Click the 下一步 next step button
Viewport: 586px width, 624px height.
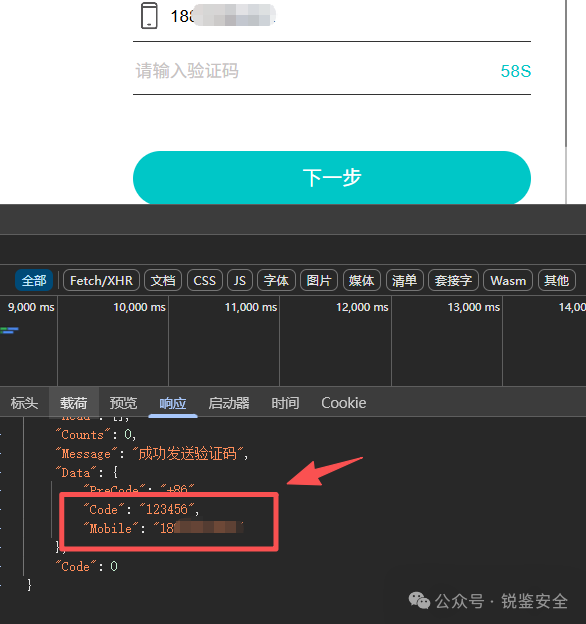(x=332, y=177)
